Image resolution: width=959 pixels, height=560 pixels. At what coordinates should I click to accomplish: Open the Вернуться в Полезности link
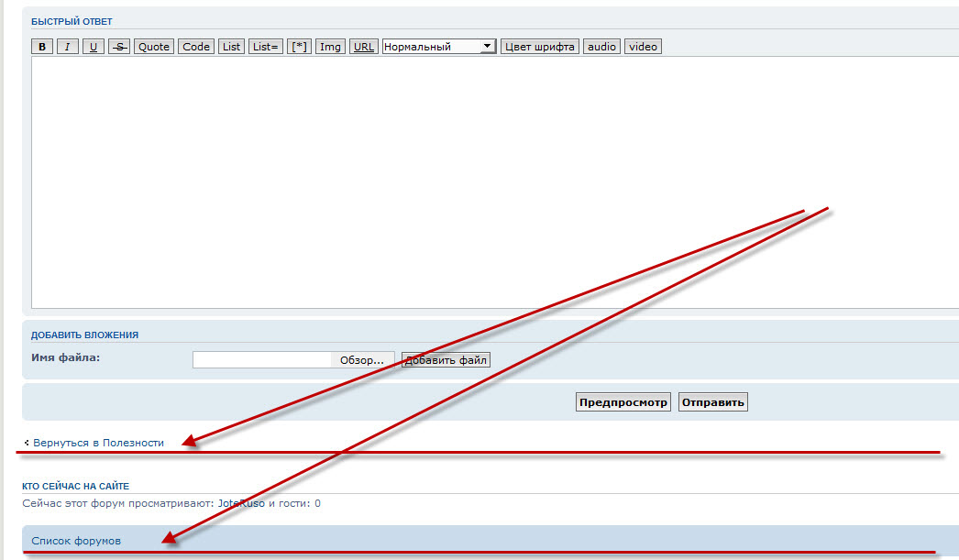(x=98, y=443)
